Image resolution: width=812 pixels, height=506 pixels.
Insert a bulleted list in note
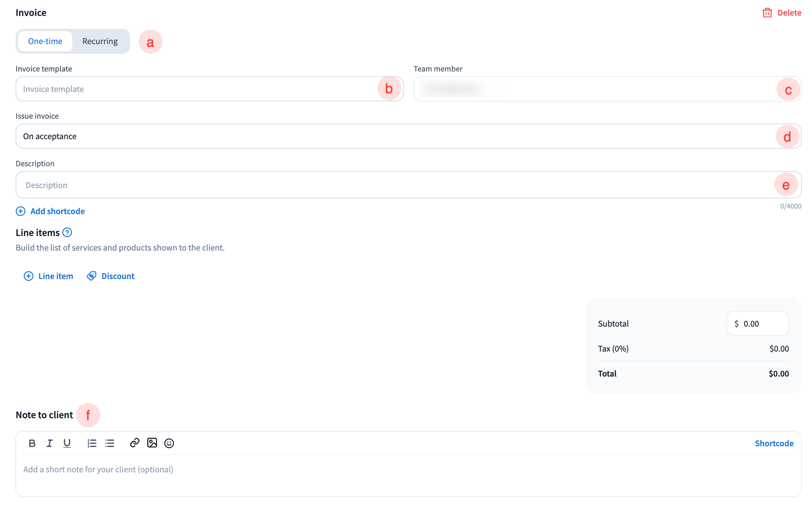110,443
